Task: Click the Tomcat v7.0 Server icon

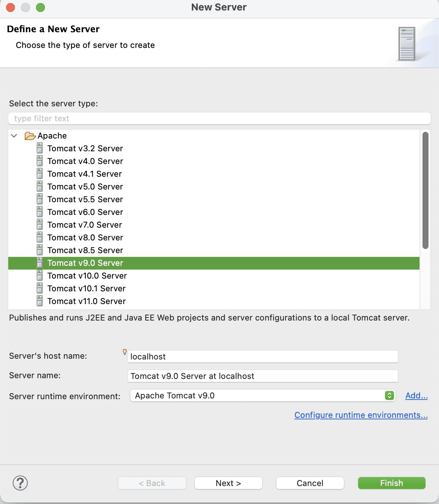Action: [x=40, y=225]
